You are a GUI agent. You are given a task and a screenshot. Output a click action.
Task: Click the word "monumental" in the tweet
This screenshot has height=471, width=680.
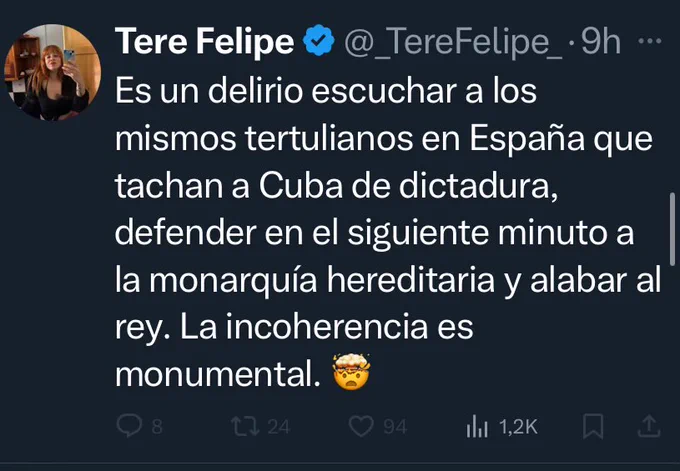click(x=213, y=376)
